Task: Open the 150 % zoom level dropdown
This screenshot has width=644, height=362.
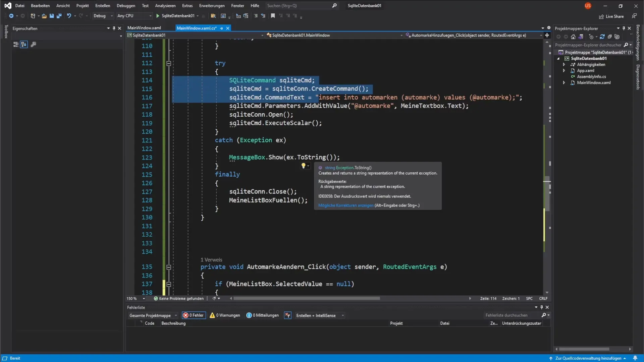Action: (x=136, y=299)
